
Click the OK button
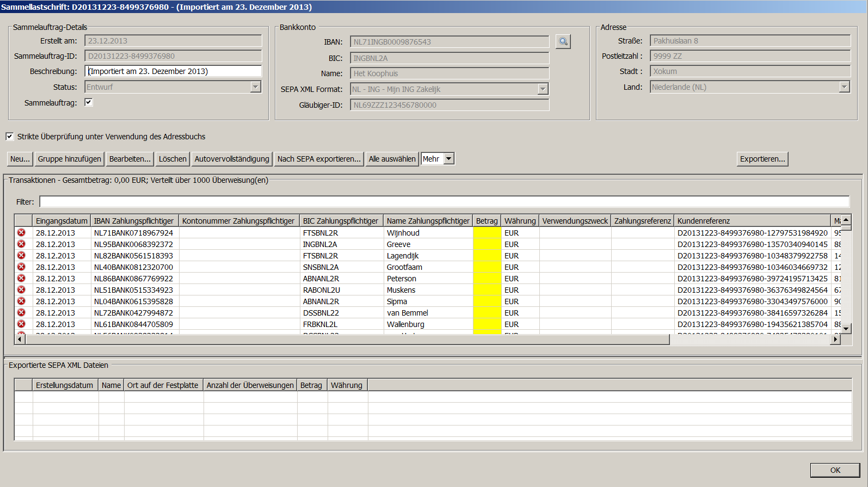835,470
